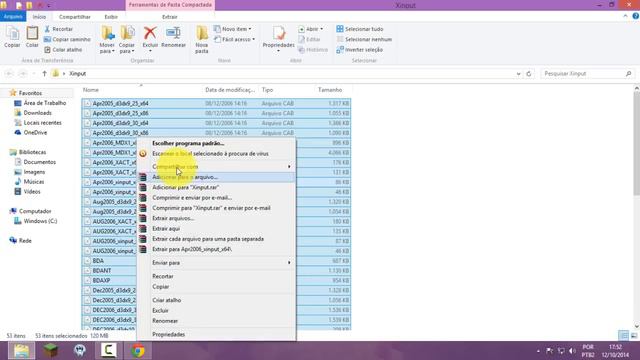
Task: Open the Arquivo tab
Action: coord(13,17)
